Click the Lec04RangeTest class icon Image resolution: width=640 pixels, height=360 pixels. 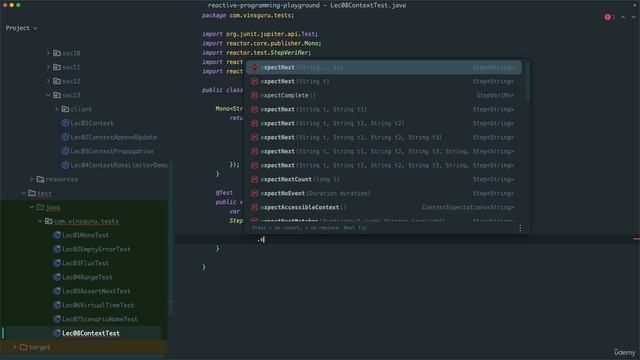(x=57, y=277)
